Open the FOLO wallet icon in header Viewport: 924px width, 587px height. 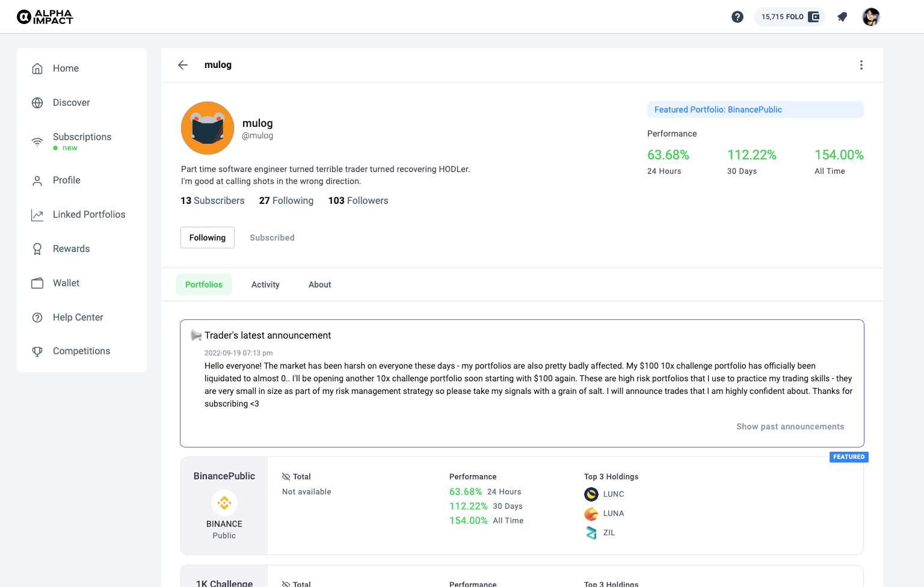coord(814,17)
